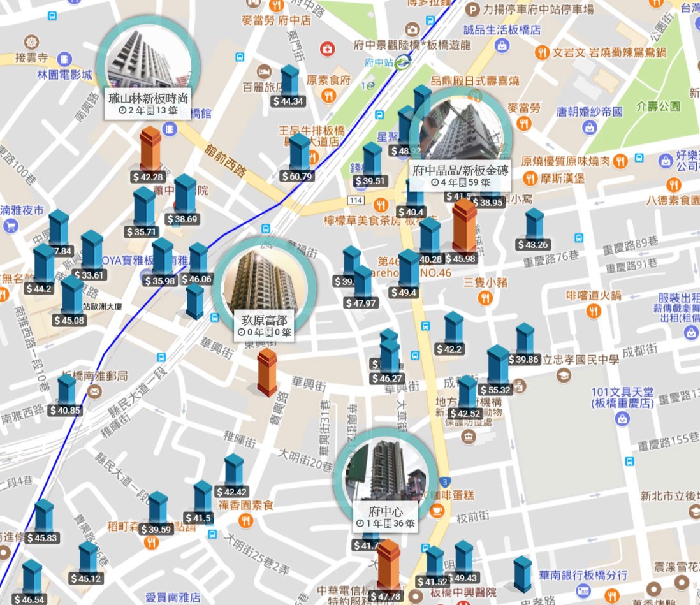The width and height of the screenshot is (700, 605).
Task: Click the 介壽公園 park label
Action: tap(657, 106)
